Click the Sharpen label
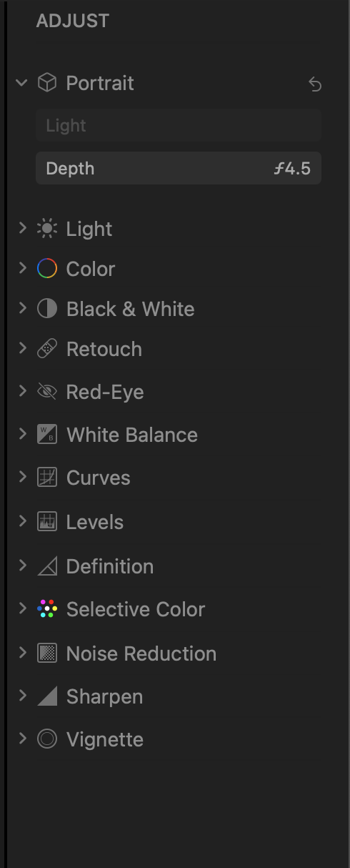Screen dimensions: 350x868 (104, 696)
